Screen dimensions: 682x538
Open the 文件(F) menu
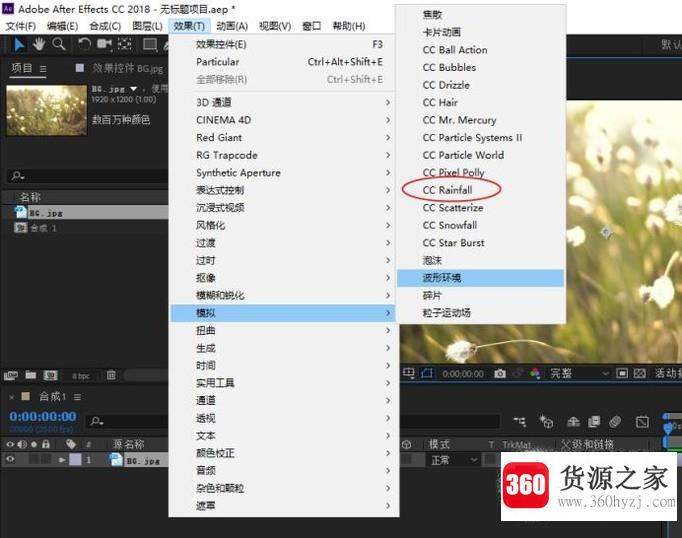[x=20, y=26]
